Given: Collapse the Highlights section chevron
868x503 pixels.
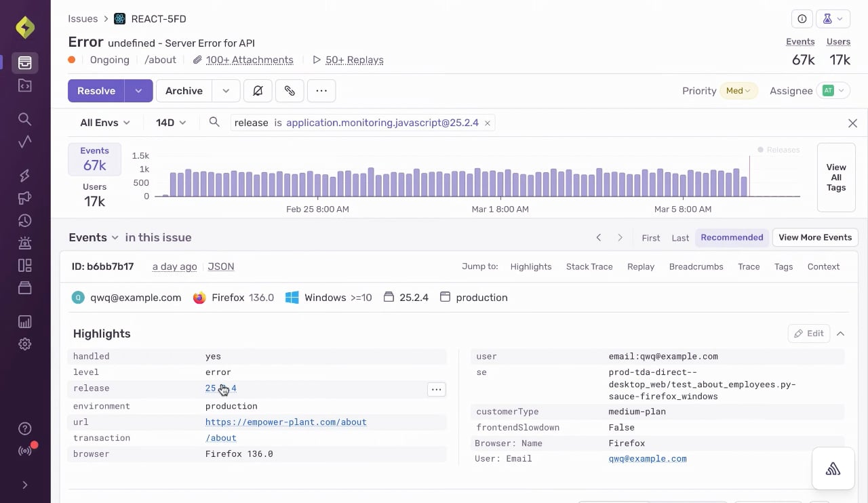Looking at the screenshot, I should coord(840,334).
